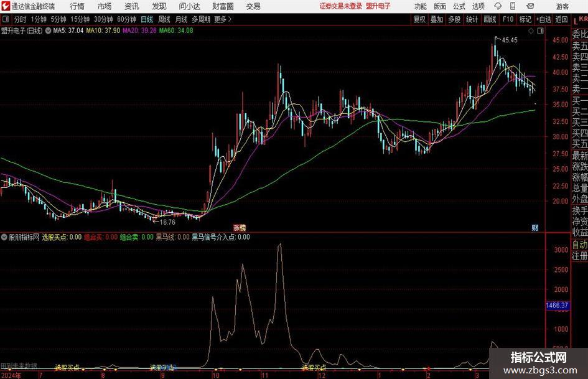Image resolution: width=588 pixels, height=379 pixels.
Task: Click the 叠加 overlay button
Action: 437,19
